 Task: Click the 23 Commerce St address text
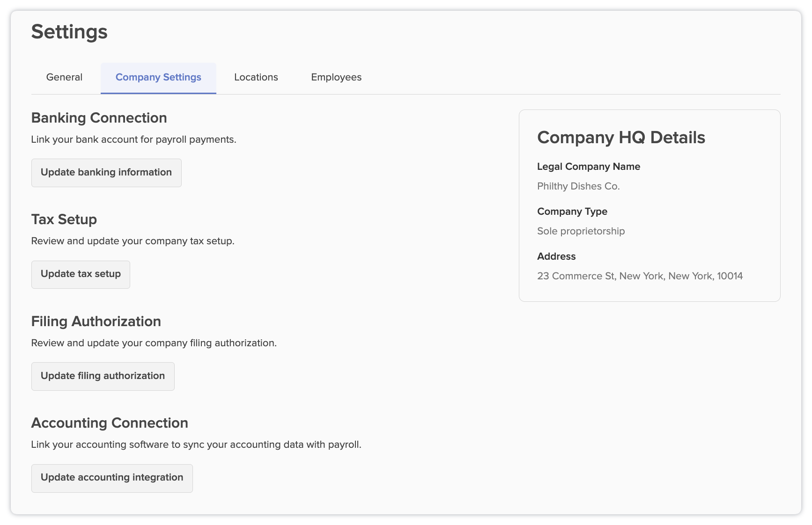[x=640, y=276]
